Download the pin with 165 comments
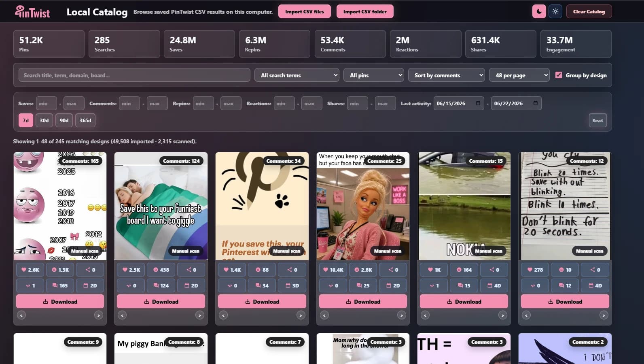The height and width of the screenshot is (364, 644). (x=60, y=302)
